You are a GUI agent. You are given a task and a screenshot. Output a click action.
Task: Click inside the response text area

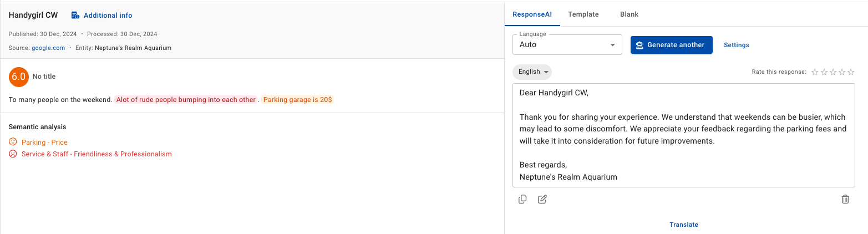click(683, 135)
